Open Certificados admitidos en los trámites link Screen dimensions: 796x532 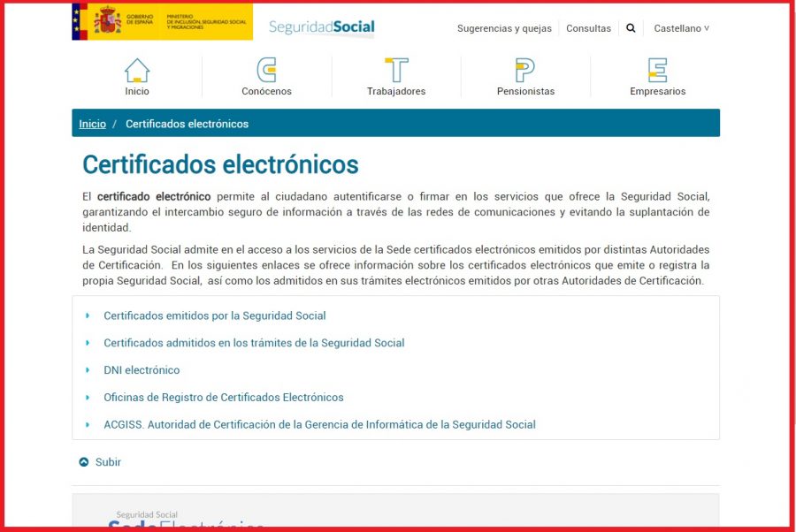tap(254, 343)
